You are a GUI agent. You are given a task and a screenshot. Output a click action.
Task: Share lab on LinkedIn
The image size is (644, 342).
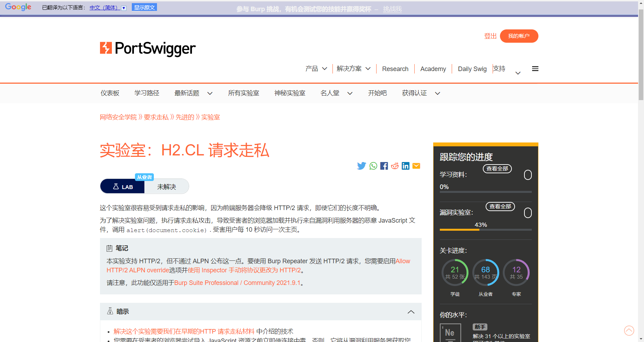(406, 166)
